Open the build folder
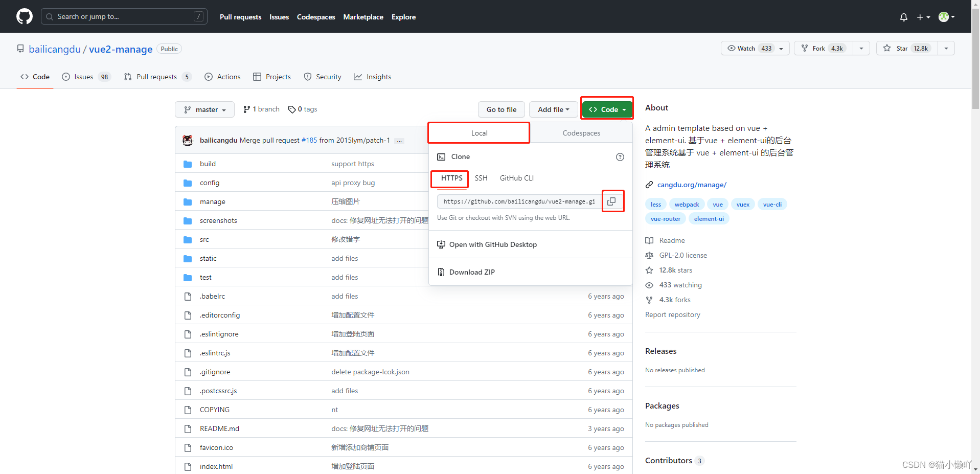This screenshot has width=980, height=474. point(208,164)
